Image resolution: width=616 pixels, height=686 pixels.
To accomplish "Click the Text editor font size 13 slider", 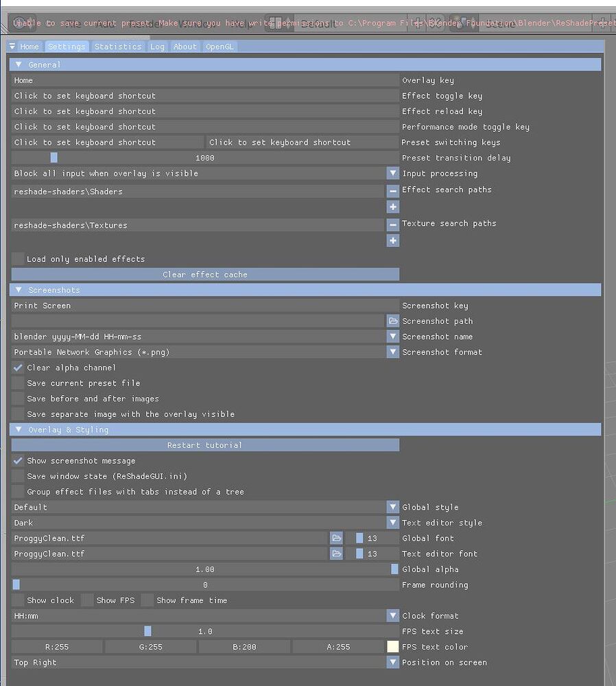I will [372, 554].
